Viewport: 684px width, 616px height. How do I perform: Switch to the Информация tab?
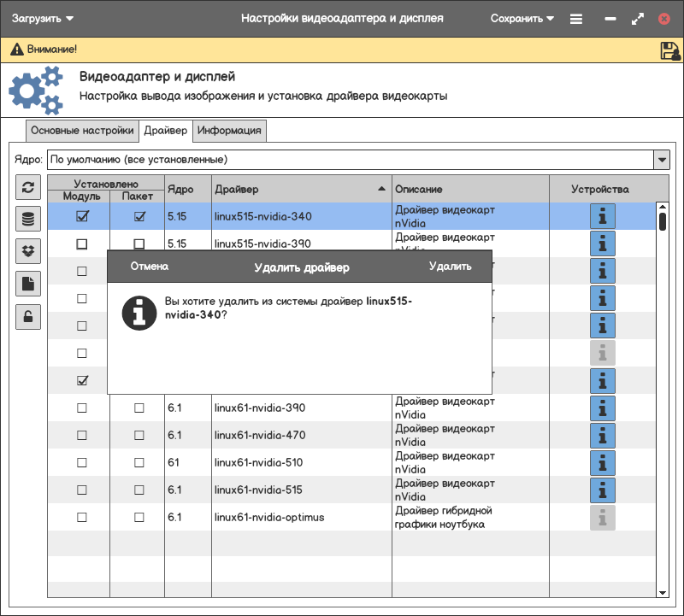tap(229, 131)
